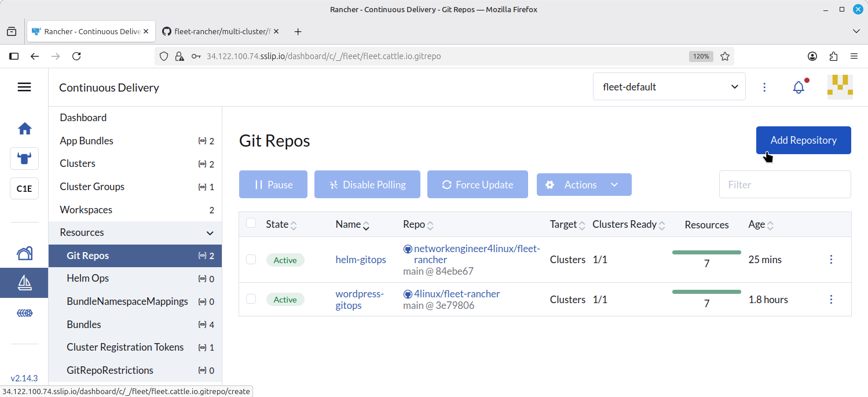
Task: Open row actions menu for wordpress-gitops
Action: point(831,300)
